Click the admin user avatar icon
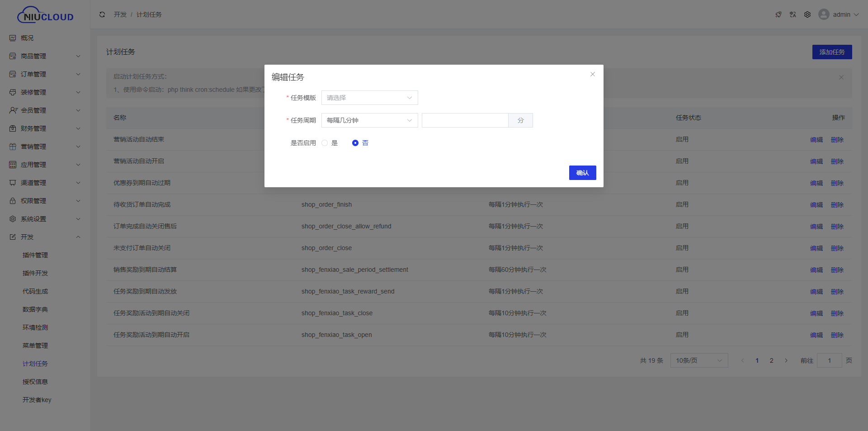Viewport: 868px width, 431px height. pyautogui.click(x=824, y=14)
